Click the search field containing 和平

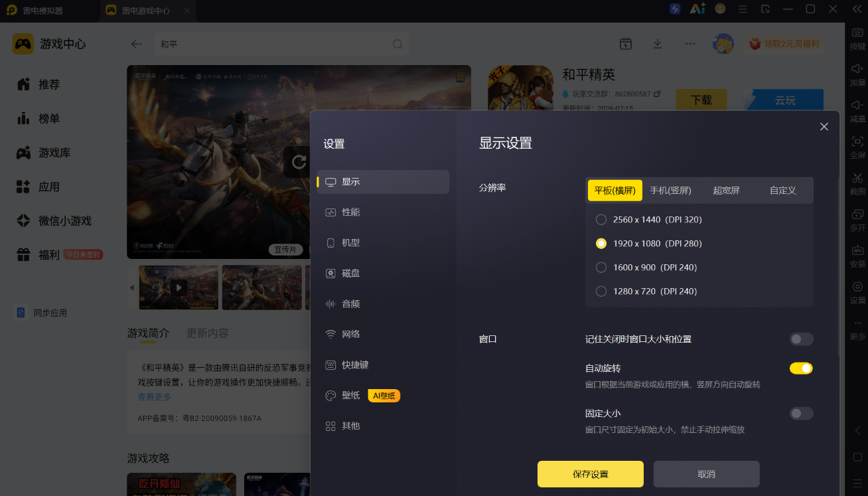pos(282,44)
